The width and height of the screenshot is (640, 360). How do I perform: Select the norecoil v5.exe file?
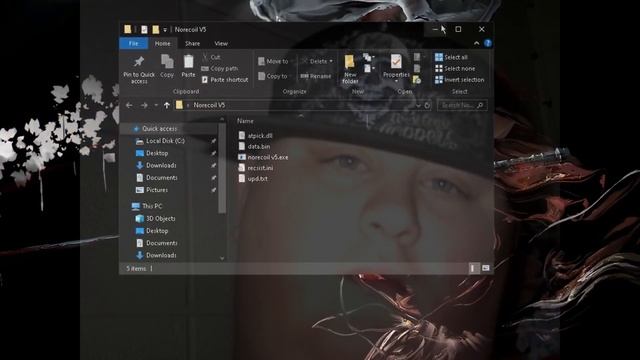coord(263,157)
